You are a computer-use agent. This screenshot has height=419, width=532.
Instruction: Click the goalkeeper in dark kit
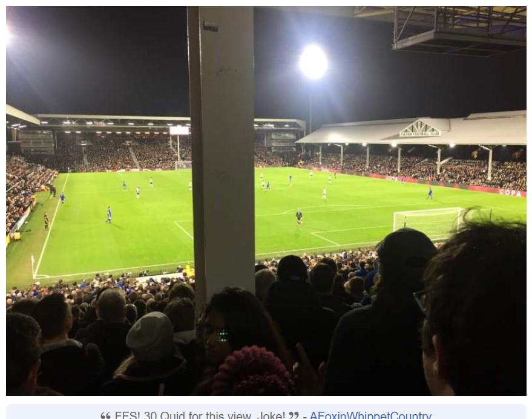coord(298,217)
